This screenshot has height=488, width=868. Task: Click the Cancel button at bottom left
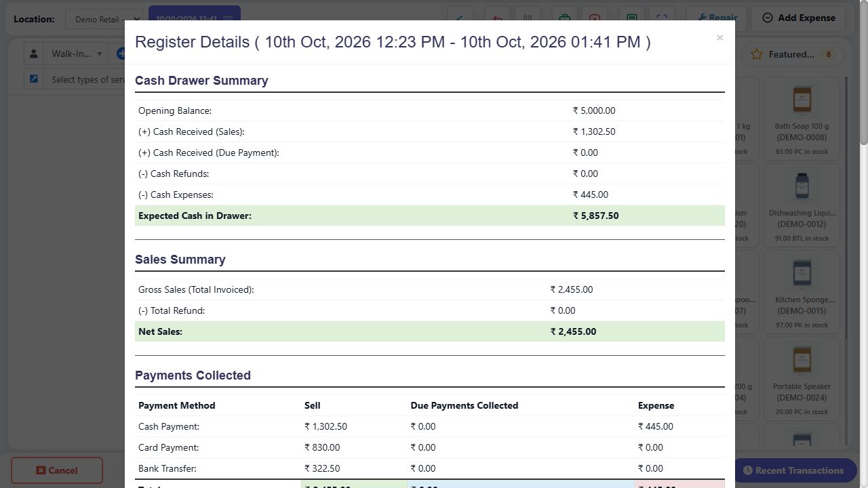click(x=57, y=470)
